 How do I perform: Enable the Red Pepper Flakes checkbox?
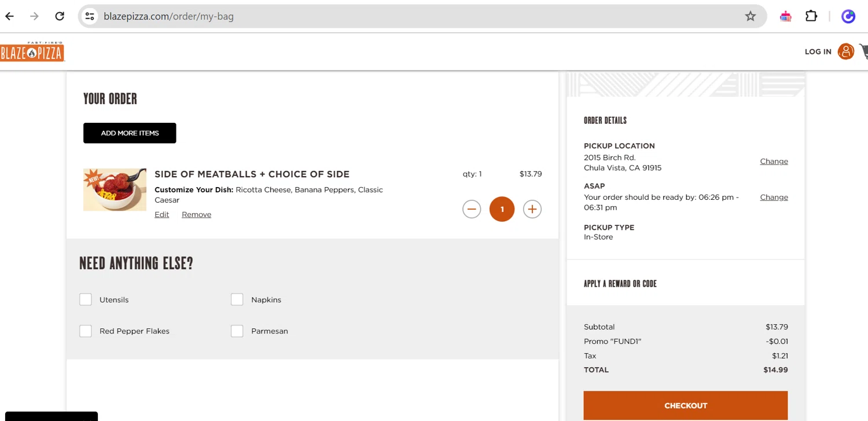pos(86,331)
